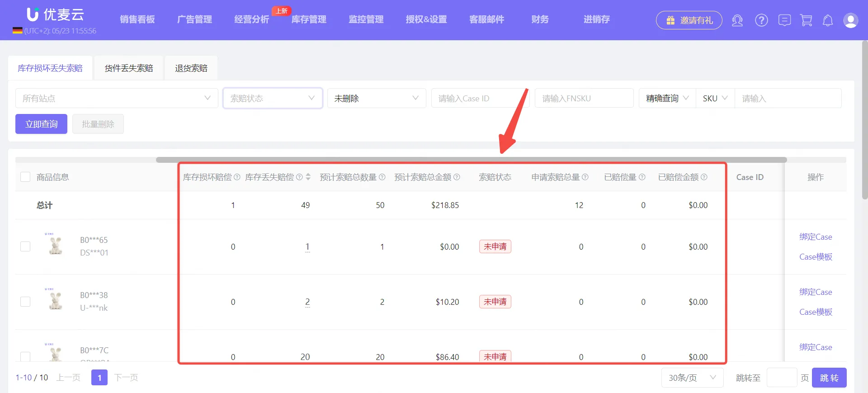Toggle the select-all checkbox beside 商品信息
The height and width of the screenshot is (393, 868).
point(25,177)
